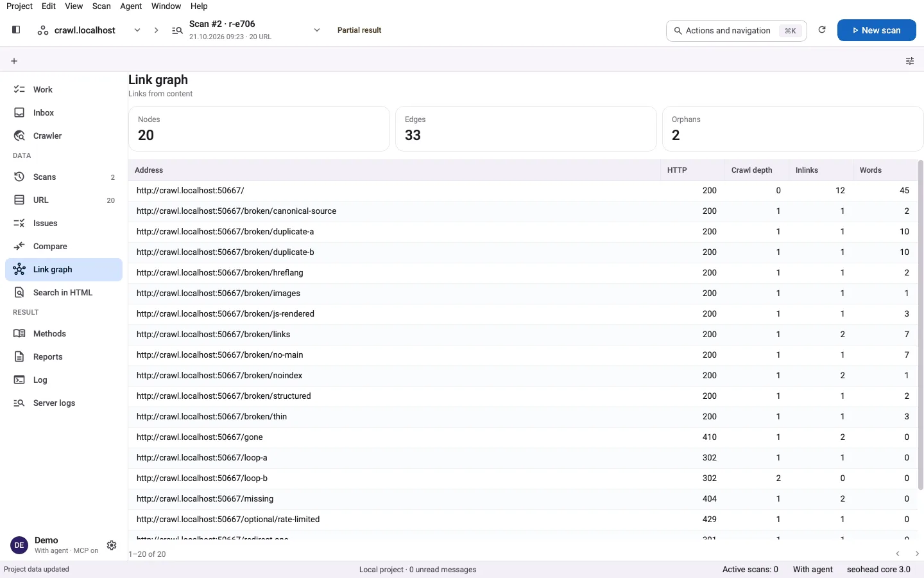The image size is (924, 578).
Task: Select the optional/rate-limited URL row
Action: click(x=523, y=519)
